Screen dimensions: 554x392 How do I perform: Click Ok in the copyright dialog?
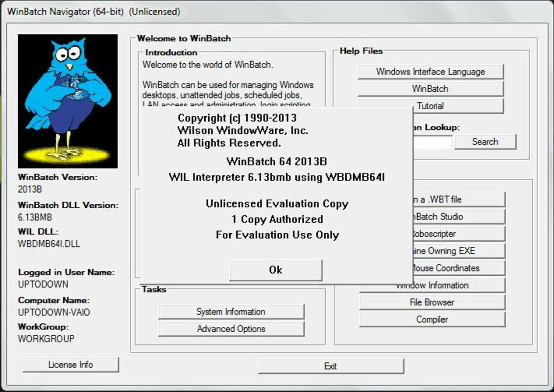pos(276,270)
